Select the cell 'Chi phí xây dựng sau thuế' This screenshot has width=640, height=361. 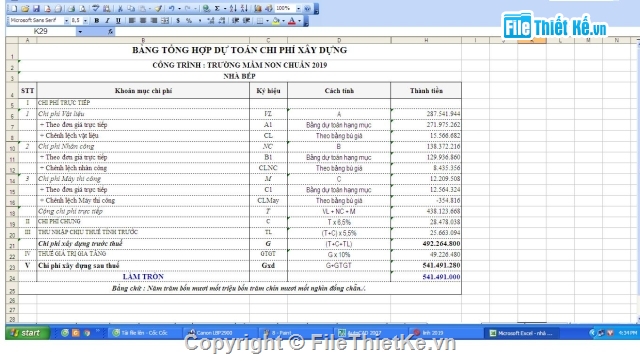point(143,265)
